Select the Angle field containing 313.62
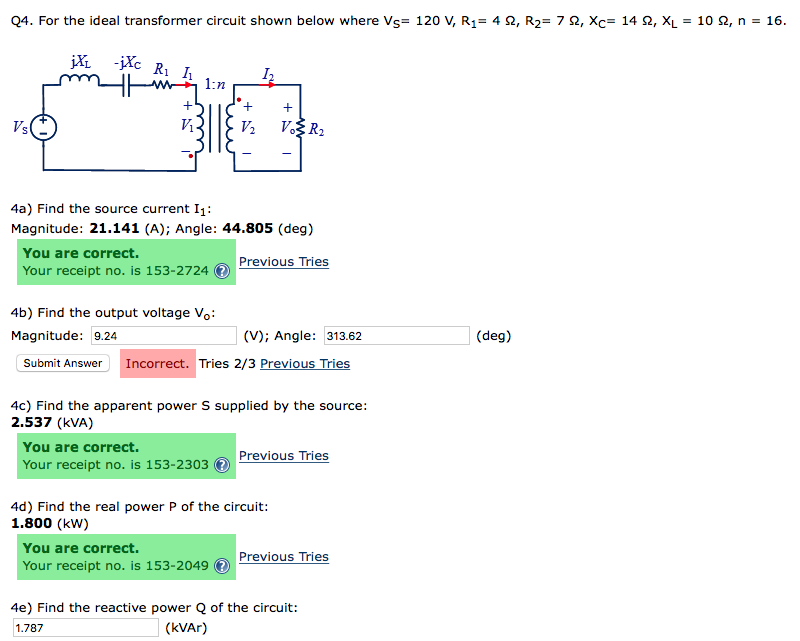Image resolution: width=800 pixels, height=641 pixels. pyautogui.click(x=395, y=335)
